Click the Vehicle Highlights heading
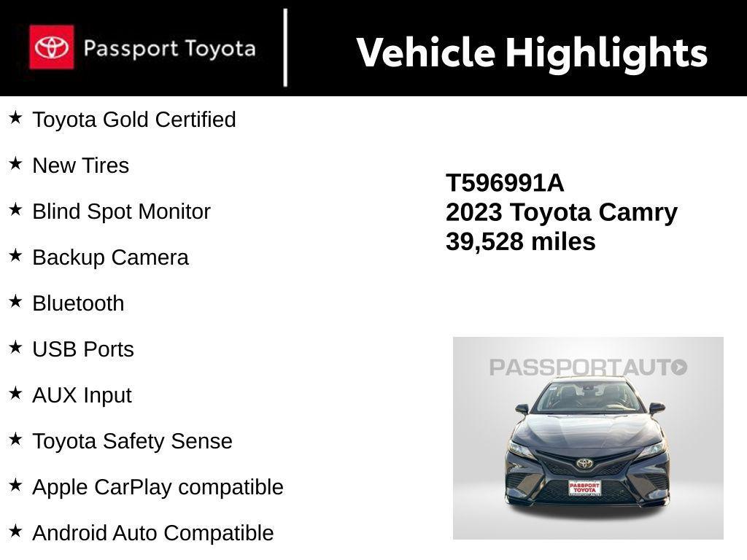747x560 pixels. pyautogui.click(x=532, y=52)
